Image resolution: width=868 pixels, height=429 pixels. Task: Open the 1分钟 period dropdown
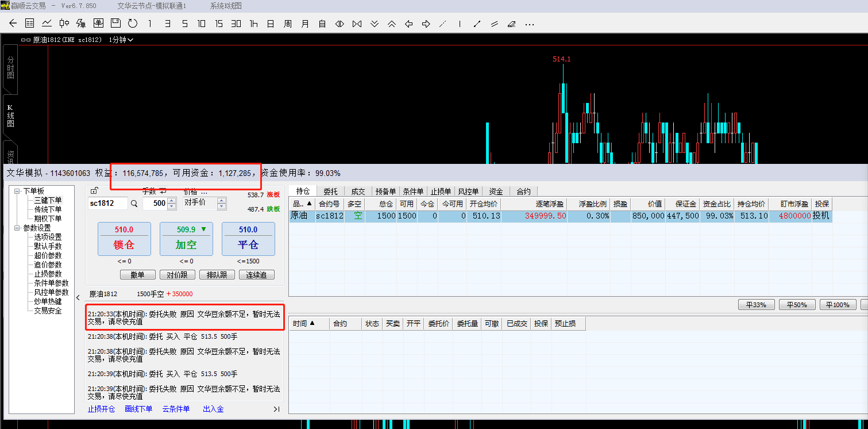pos(121,40)
